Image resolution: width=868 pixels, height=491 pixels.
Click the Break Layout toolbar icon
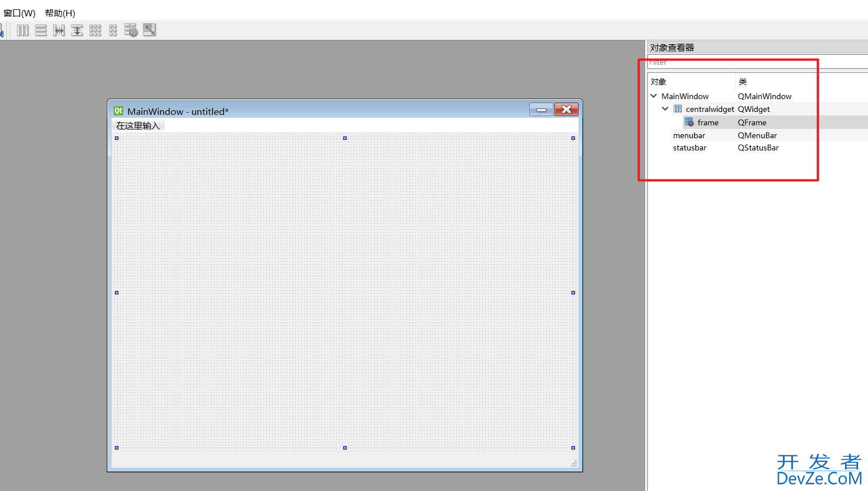tap(131, 30)
